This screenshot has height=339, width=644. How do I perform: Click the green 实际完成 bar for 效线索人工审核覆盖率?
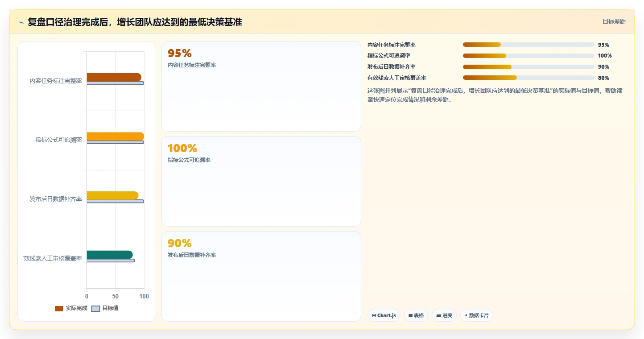(110, 255)
